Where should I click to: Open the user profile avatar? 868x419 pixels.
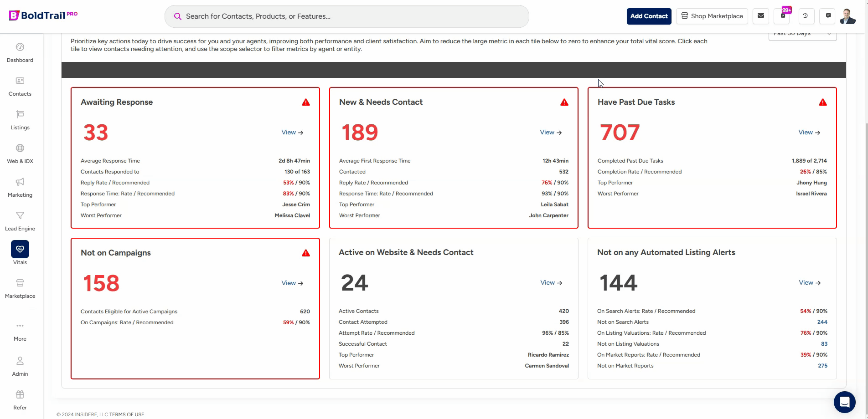pos(847,16)
